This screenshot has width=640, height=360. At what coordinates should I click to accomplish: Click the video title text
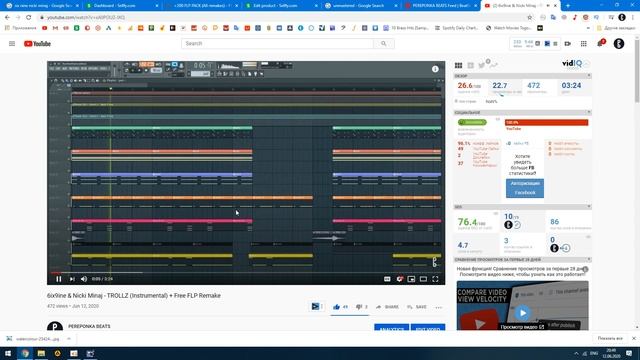tap(134, 296)
